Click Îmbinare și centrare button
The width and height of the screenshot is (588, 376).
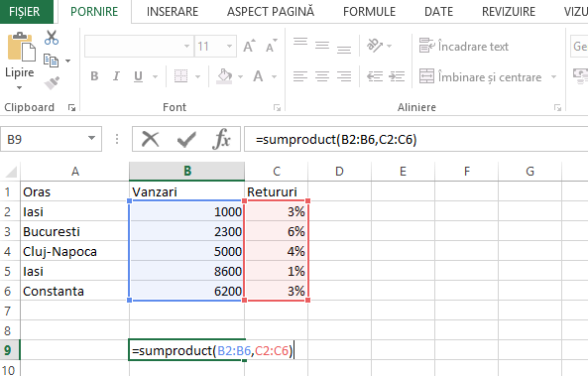pyautogui.click(x=481, y=77)
